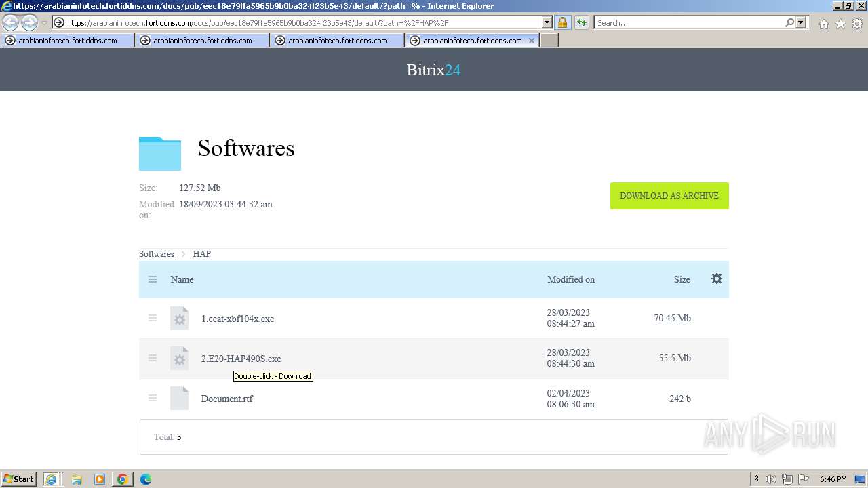Open Internet Explorer from the taskbar
This screenshot has width=868, height=488.
[x=52, y=479]
